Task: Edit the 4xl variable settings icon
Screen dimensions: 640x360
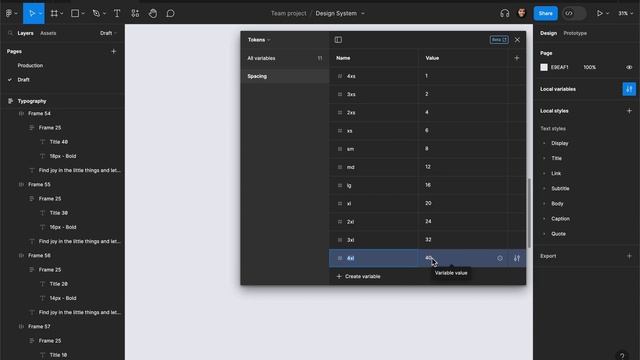Action: click(x=517, y=258)
